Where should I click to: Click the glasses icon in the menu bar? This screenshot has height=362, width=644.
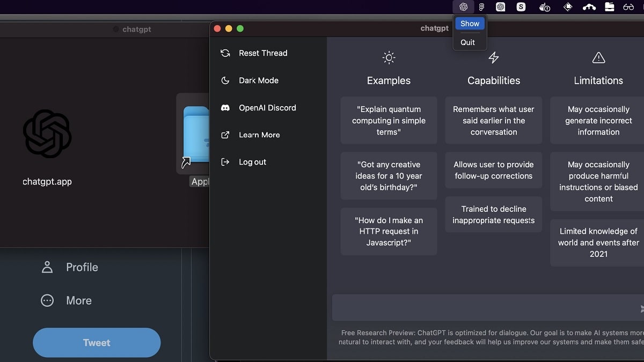click(x=628, y=7)
